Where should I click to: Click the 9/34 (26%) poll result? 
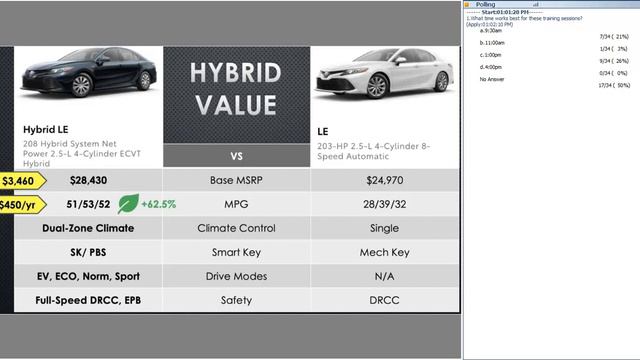[x=614, y=61]
